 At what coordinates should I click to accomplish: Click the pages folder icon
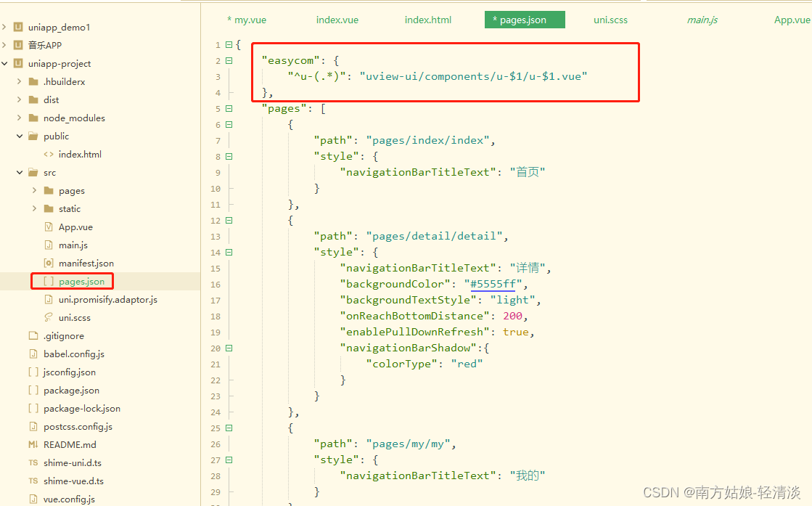point(49,190)
